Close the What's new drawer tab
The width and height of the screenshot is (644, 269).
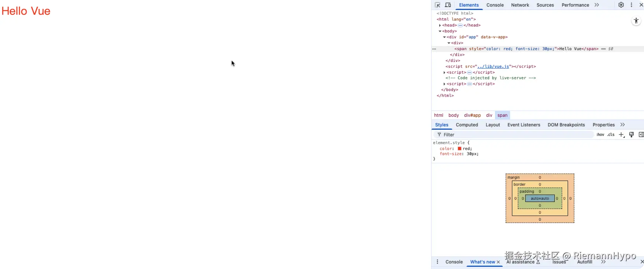pyautogui.click(x=498, y=262)
